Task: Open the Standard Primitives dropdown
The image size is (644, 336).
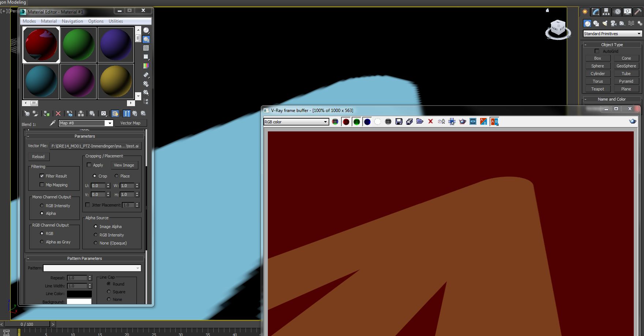Action: pos(612,34)
